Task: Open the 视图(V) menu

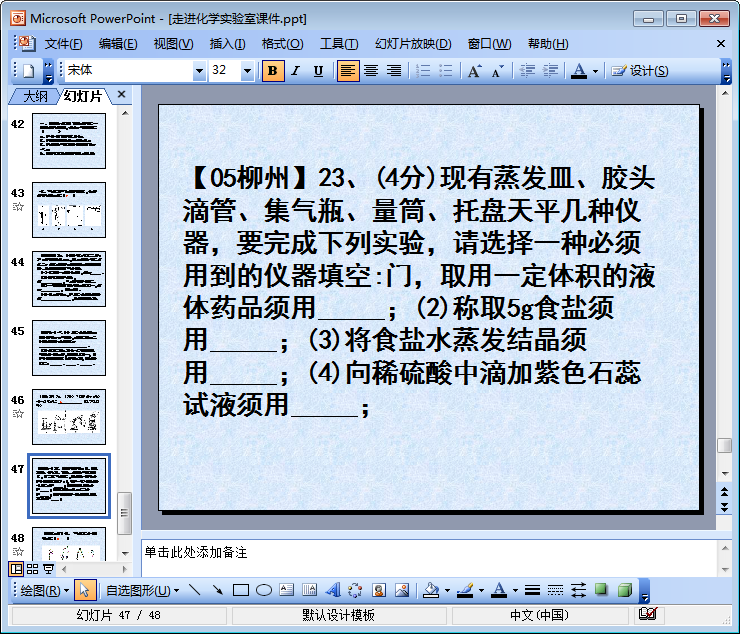Action: tap(173, 44)
